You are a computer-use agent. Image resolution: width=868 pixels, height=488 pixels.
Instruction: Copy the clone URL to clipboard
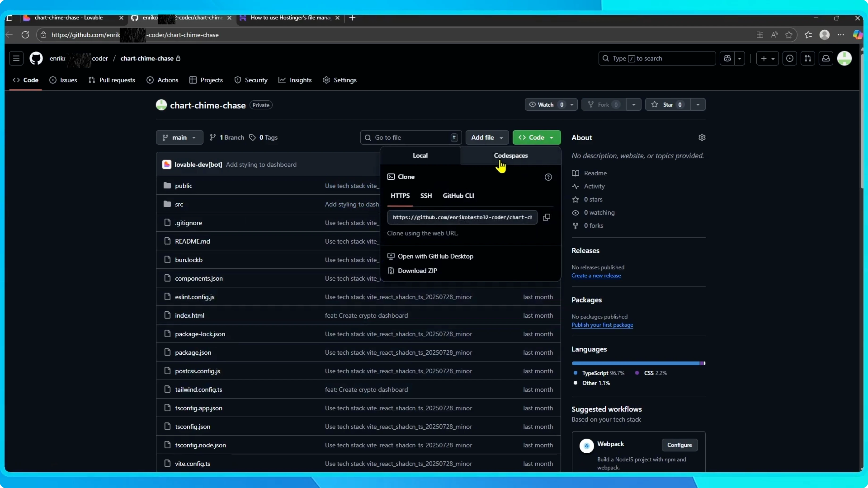tap(547, 217)
